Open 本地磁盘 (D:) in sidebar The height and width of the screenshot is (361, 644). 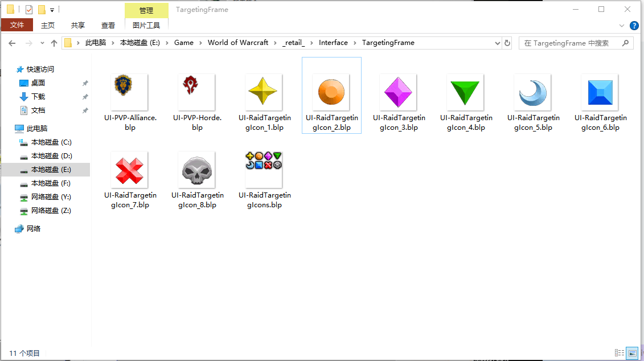coord(51,156)
